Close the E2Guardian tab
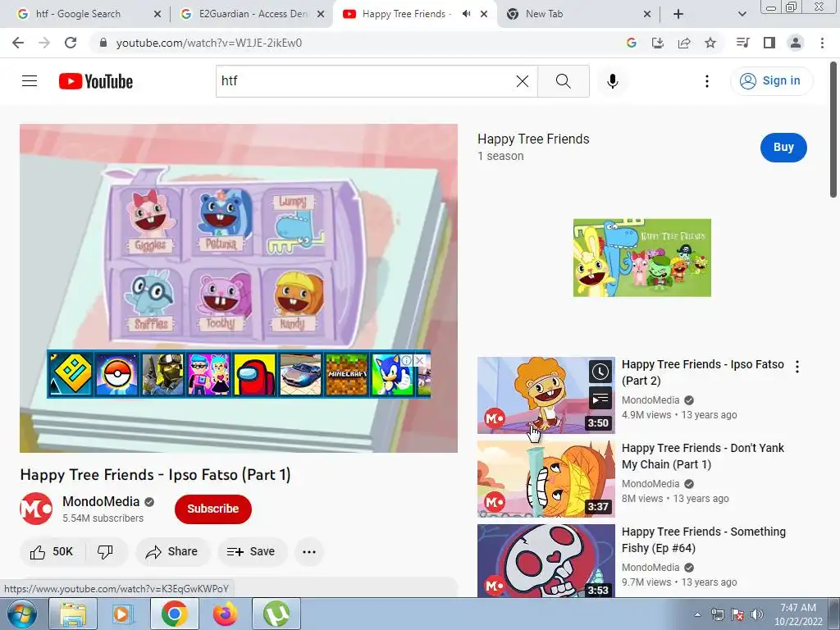This screenshot has width=840, height=630. (321, 14)
